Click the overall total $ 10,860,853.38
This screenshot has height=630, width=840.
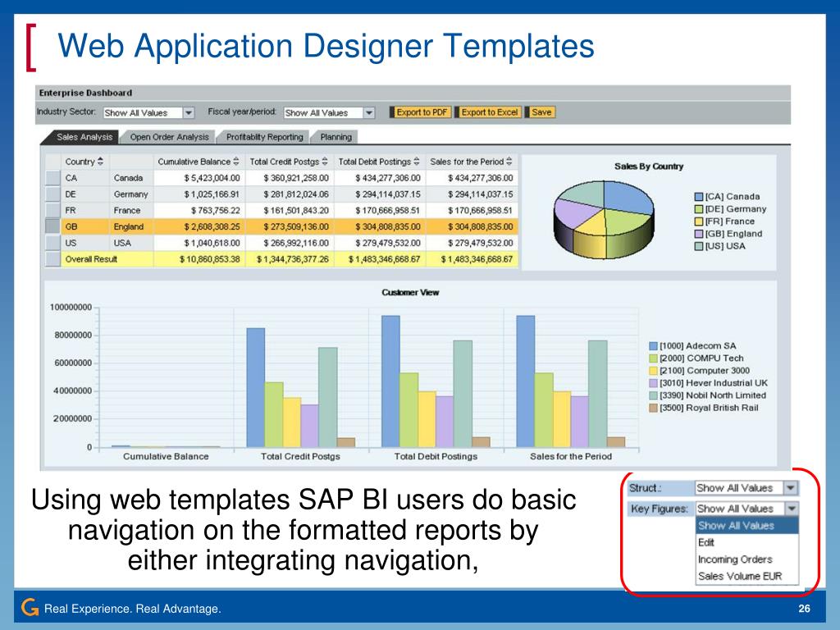tap(209, 259)
